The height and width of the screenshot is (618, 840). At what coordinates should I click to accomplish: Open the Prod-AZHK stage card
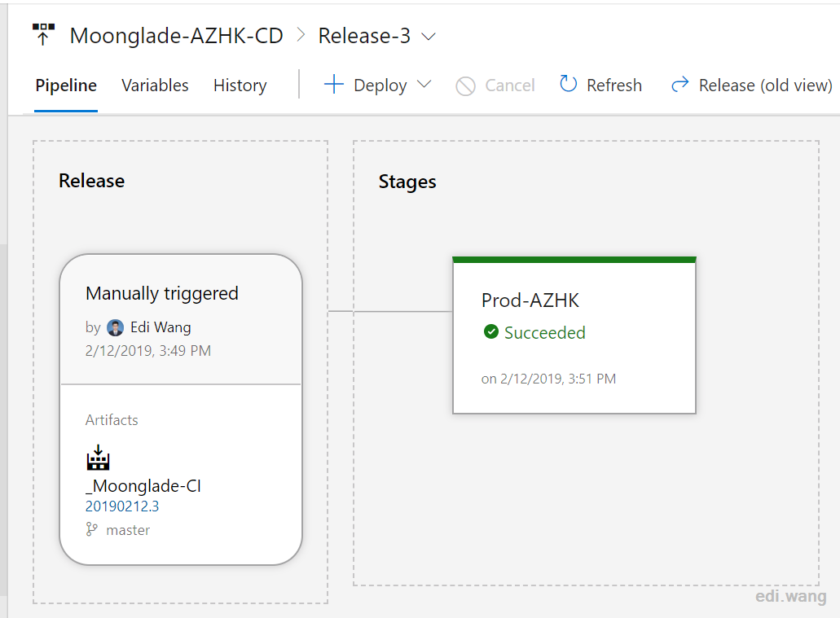(574, 335)
